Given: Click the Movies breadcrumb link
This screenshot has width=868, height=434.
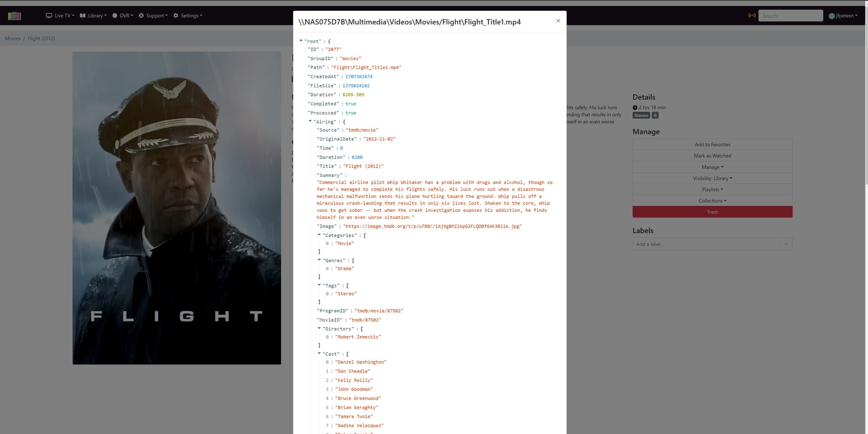Looking at the screenshot, I should point(13,38).
